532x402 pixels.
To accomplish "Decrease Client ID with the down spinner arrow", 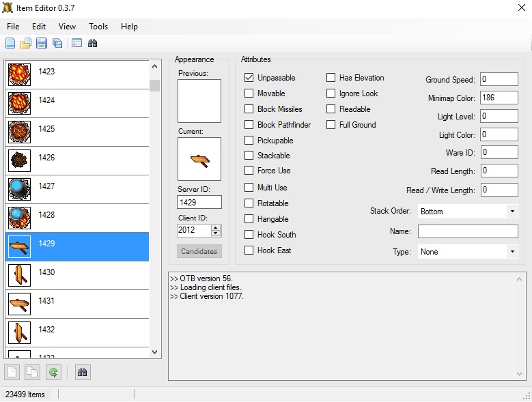I will pos(215,233).
